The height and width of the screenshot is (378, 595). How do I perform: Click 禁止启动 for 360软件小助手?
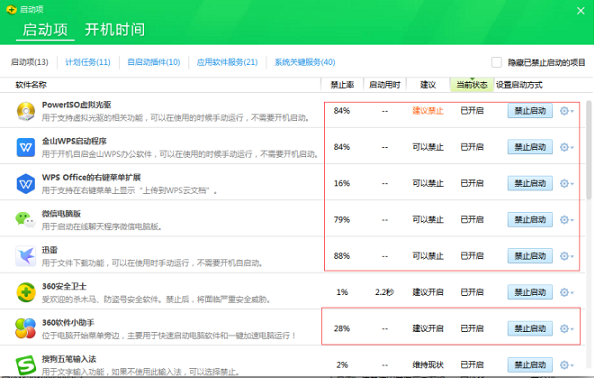tap(530, 329)
